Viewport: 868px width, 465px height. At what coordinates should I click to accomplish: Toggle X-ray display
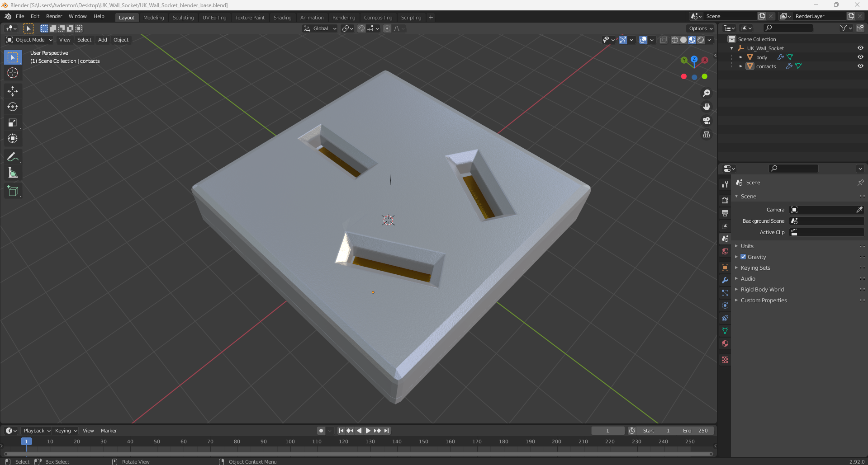tap(663, 40)
